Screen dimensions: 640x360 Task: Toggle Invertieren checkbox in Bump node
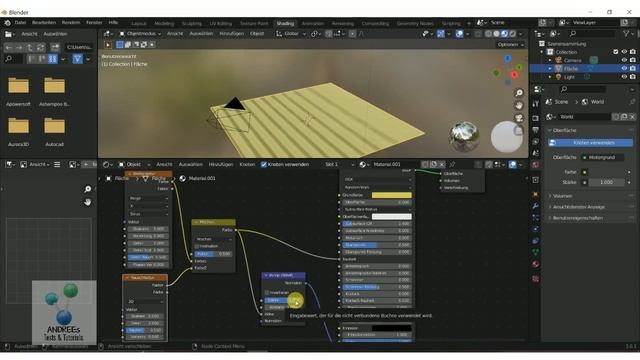tap(267, 293)
